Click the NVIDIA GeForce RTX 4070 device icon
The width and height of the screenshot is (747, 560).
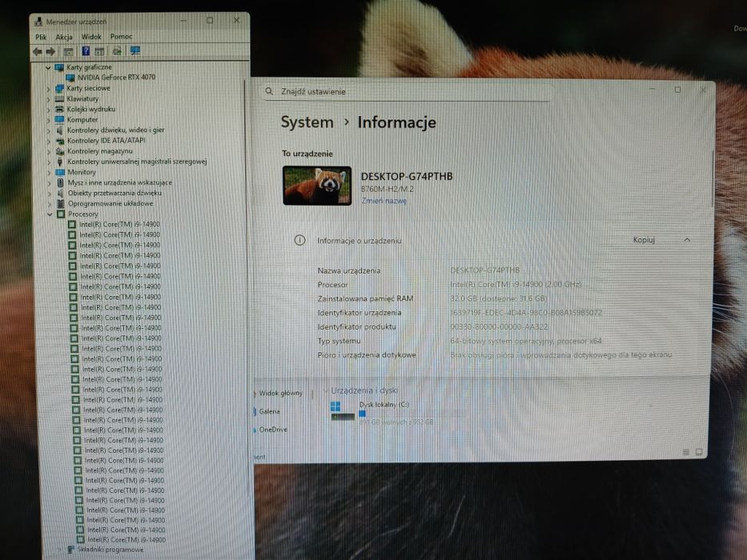click(x=70, y=77)
